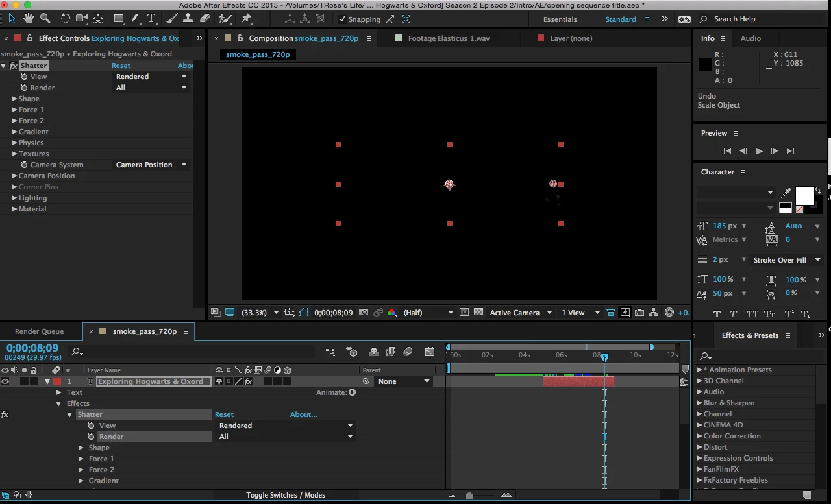This screenshot has height=504, width=831.
Task: Select the Horizontal Type tool
Action: [x=151, y=18]
